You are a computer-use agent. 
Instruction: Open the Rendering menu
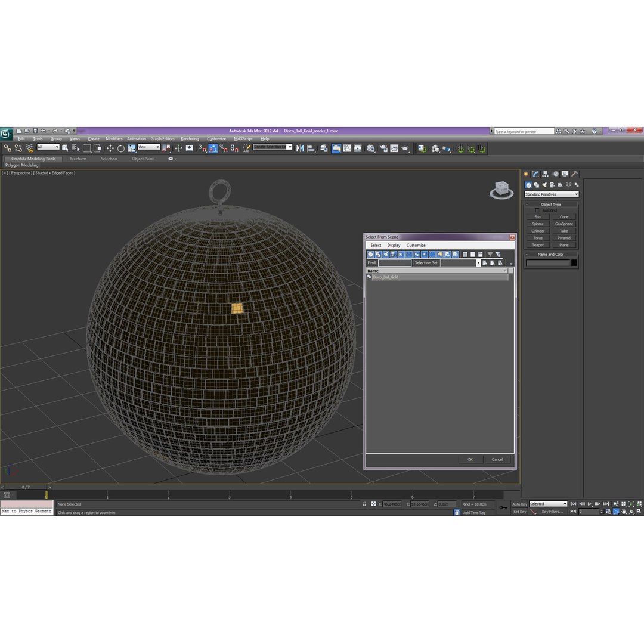[190, 139]
